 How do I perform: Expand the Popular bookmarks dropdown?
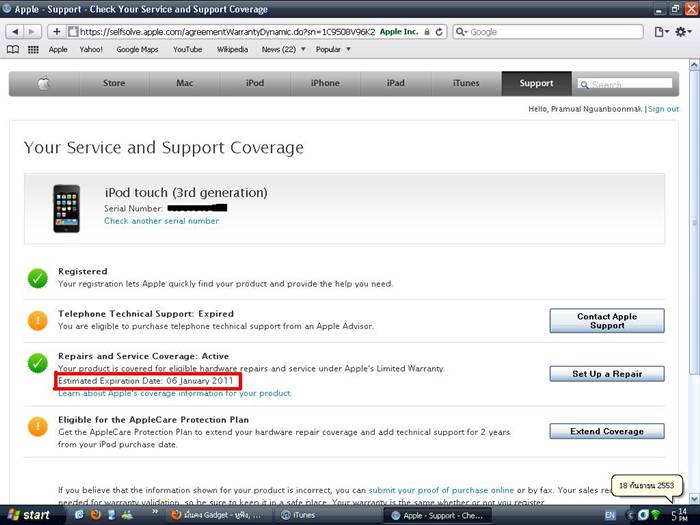pyautogui.click(x=331, y=49)
